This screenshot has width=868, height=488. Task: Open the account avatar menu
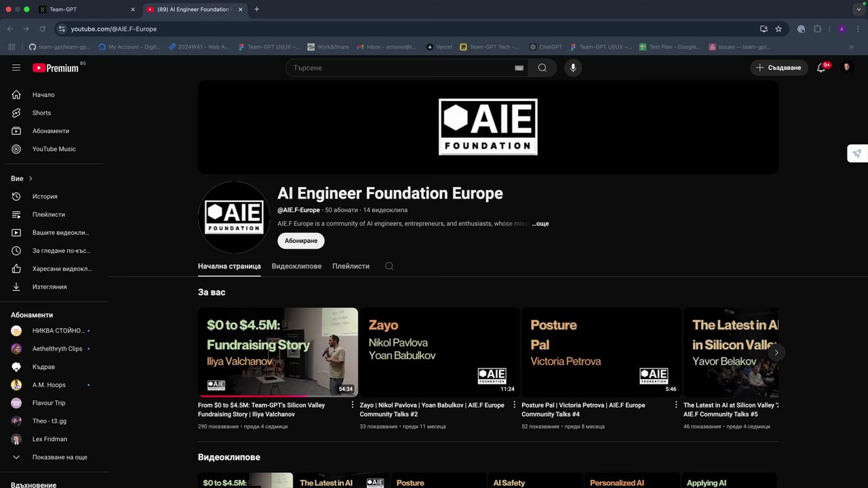[x=847, y=68]
